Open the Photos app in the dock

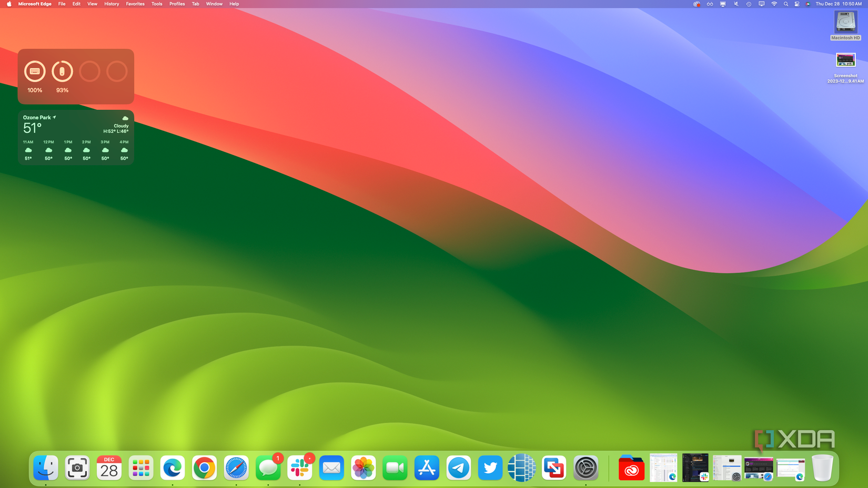364,468
